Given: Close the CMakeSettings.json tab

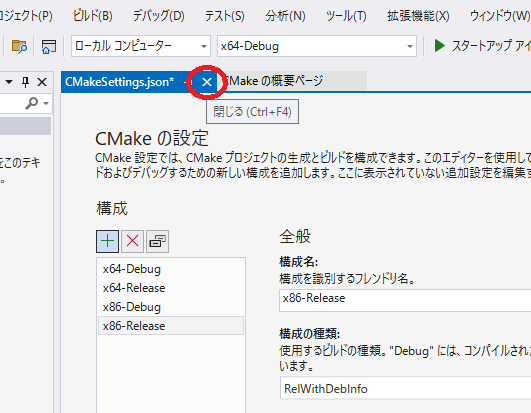Looking at the screenshot, I should click(207, 82).
